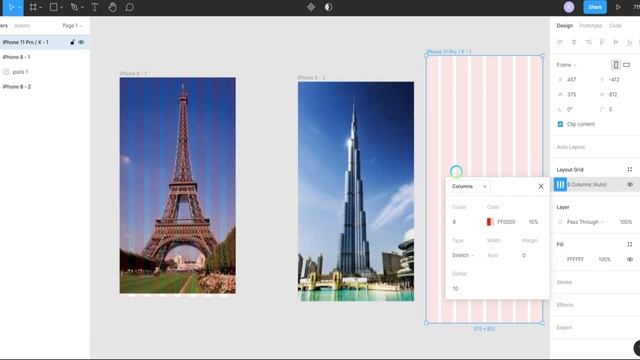Viewport: 640px width, 360px height.
Task: Open Layout Grid styles four-dot icon
Action: point(630,169)
